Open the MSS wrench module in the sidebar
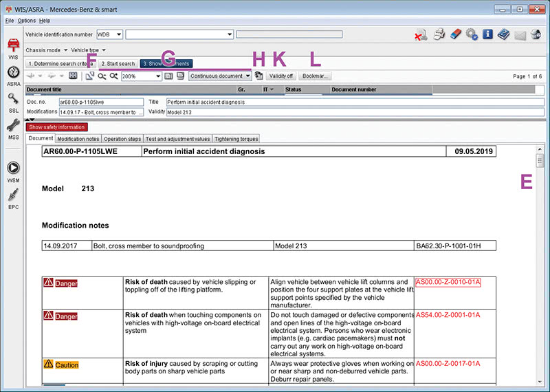This screenshot has width=550, height=392. click(x=13, y=129)
